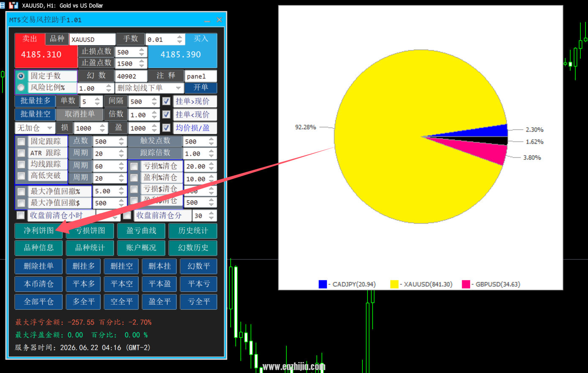Open the 无加仓 dropdown
588x373 pixels.
pos(35,128)
